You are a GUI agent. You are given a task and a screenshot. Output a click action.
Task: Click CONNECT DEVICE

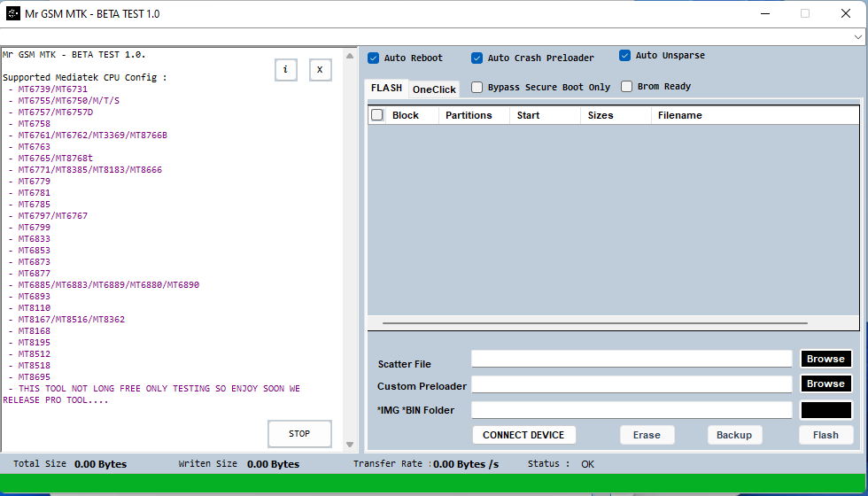tap(523, 435)
